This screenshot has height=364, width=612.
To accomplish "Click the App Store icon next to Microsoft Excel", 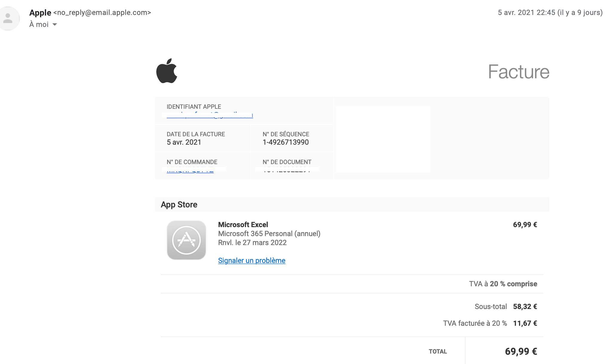I will 186,240.
